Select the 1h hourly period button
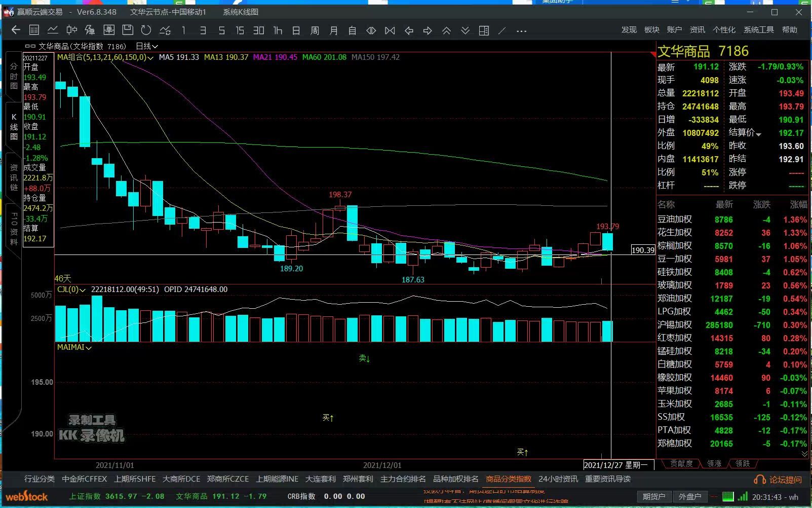Screen dimensions: 812x508 (x=278, y=30)
